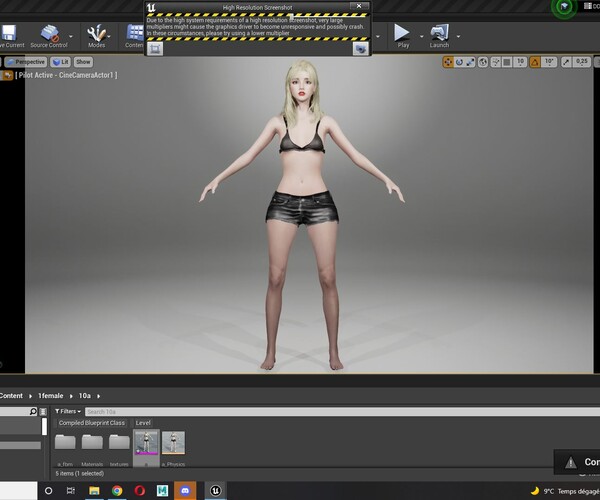Screen dimensions: 600x500
Task: Toggle the Level filter chip
Action: pyautogui.click(x=143, y=423)
